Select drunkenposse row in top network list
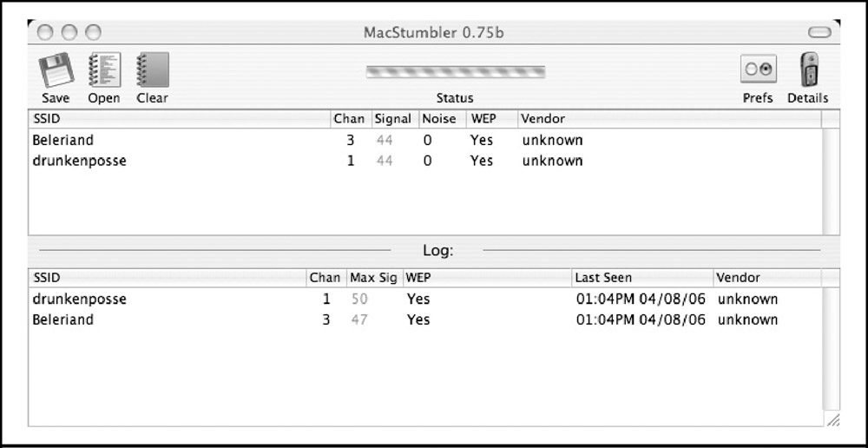Image resolution: width=868 pixels, height=448 pixels. [425, 161]
